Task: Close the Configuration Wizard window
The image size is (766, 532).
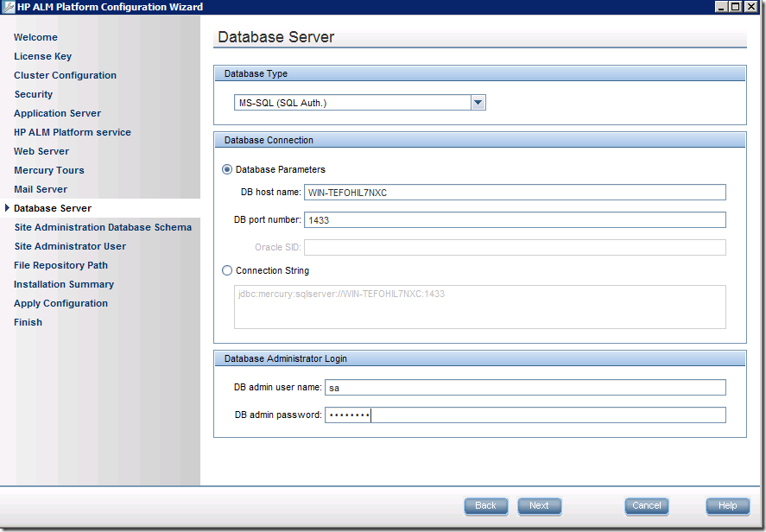Action: tap(750, 6)
